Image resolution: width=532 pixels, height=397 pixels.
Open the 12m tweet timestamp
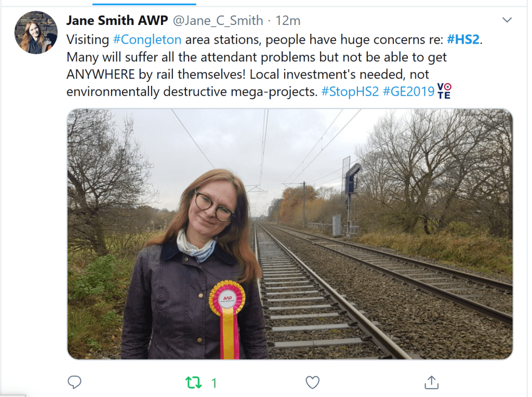(288, 21)
